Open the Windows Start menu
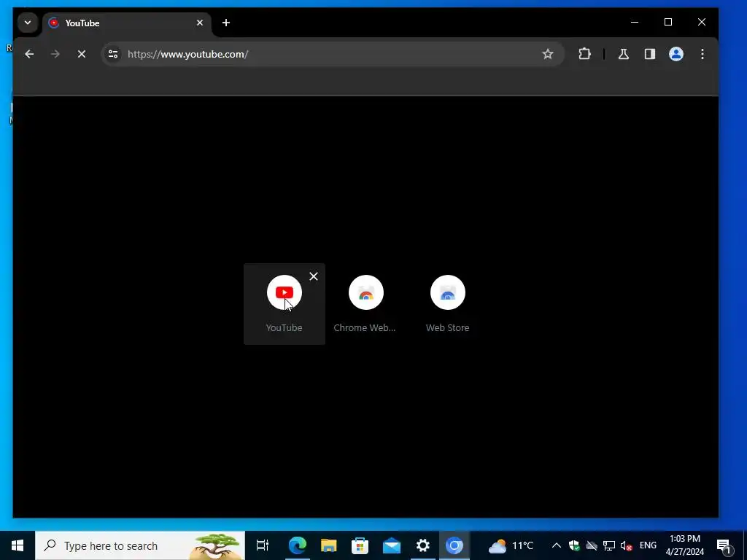Viewport: 747px width, 560px height. (x=18, y=545)
